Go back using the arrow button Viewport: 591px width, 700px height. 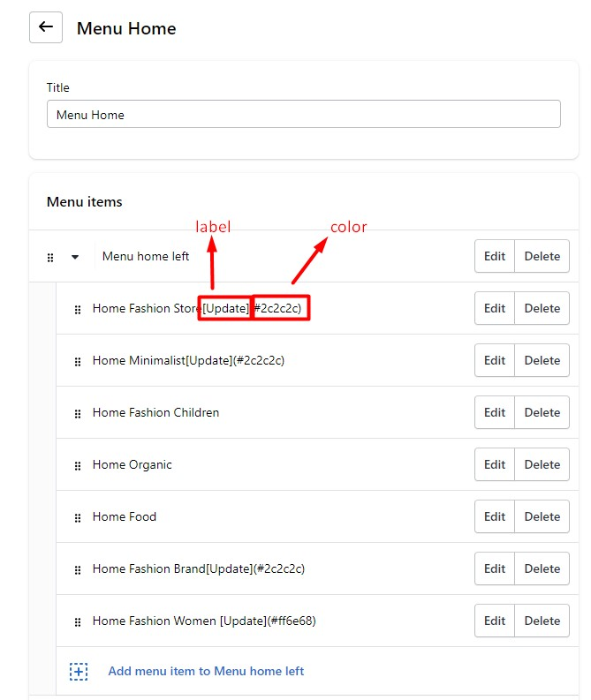46,27
